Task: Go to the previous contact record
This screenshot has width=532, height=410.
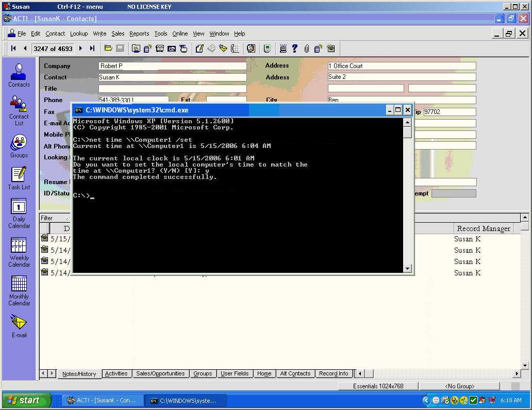Action: coord(25,48)
